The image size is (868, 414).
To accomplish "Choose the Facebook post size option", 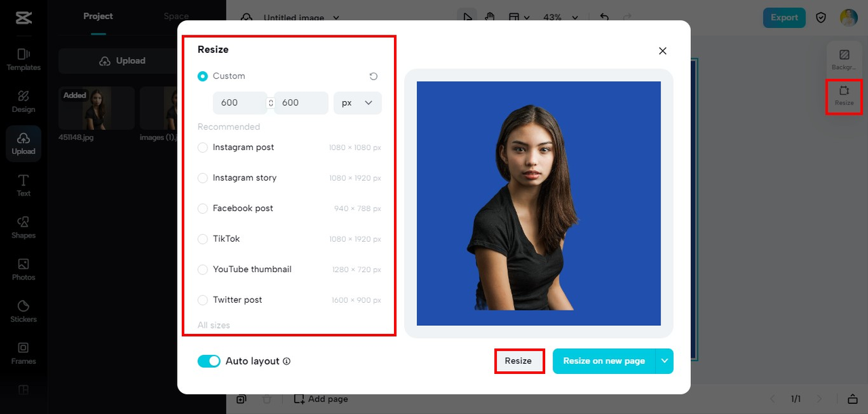I will coord(290,208).
